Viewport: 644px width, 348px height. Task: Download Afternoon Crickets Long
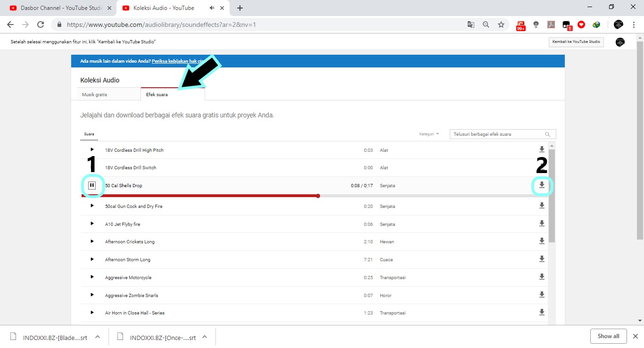click(x=542, y=241)
